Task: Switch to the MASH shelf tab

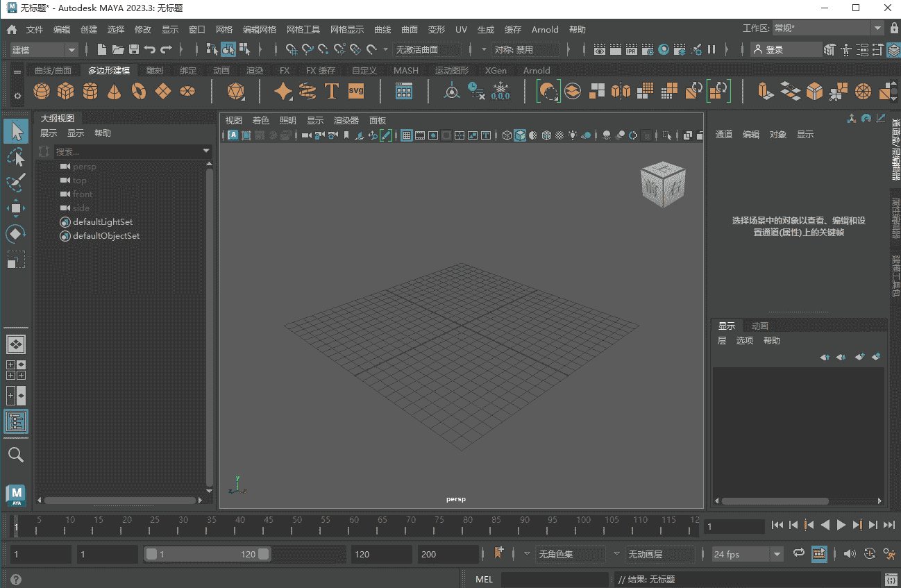Action: (x=406, y=70)
